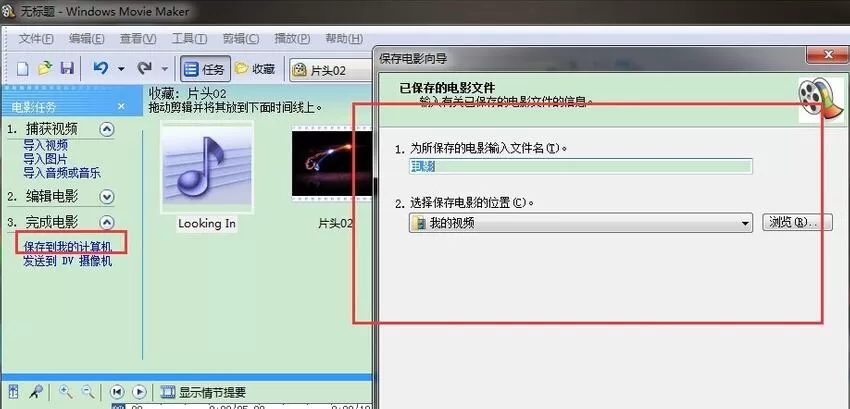Click the zoom out timeline magnifier
The width and height of the screenshot is (850, 409).
pos(88,392)
